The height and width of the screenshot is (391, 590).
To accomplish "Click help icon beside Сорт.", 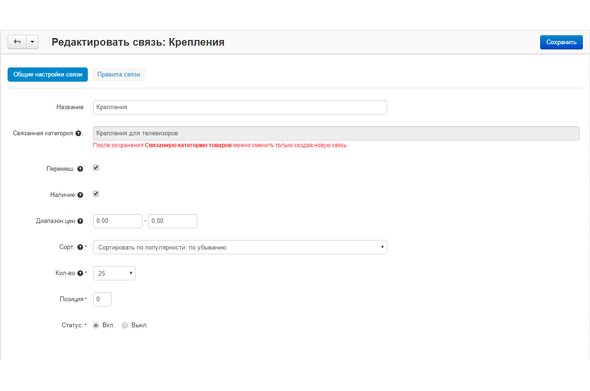I will pyautogui.click(x=80, y=247).
